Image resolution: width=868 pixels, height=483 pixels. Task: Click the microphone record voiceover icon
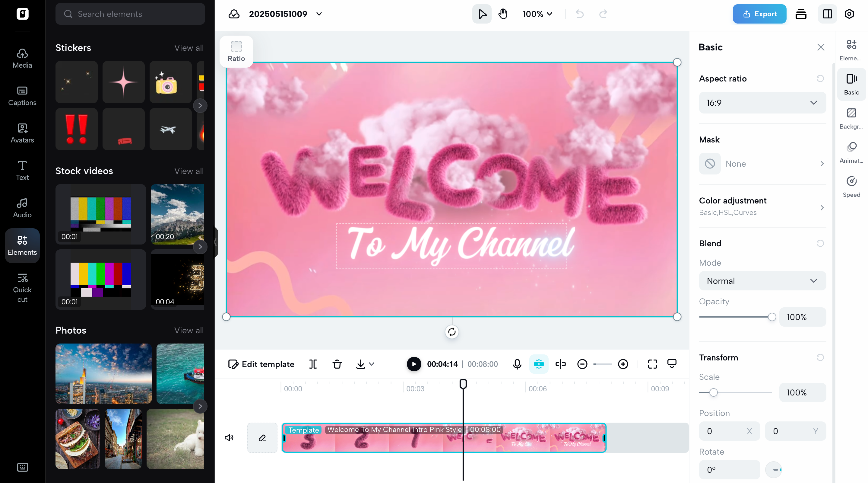[x=517, y=364]
